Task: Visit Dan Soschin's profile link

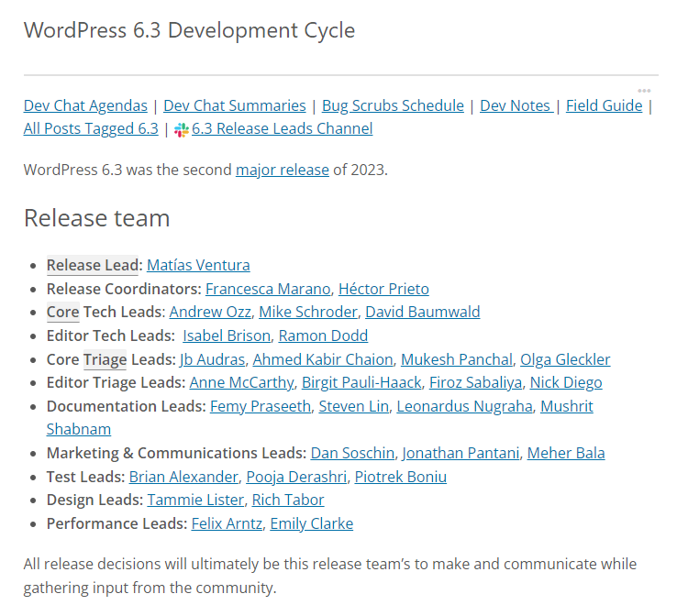Action: pos(352,453)
